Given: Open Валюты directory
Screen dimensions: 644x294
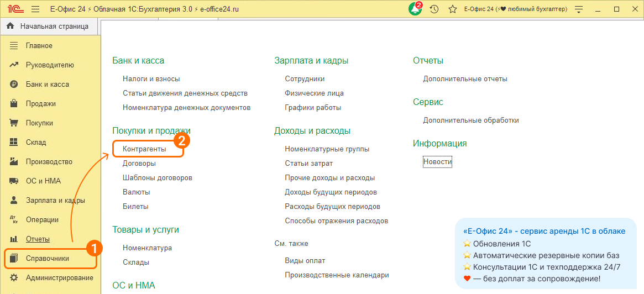Looking at the screenshot, I should tap(137, 192).
